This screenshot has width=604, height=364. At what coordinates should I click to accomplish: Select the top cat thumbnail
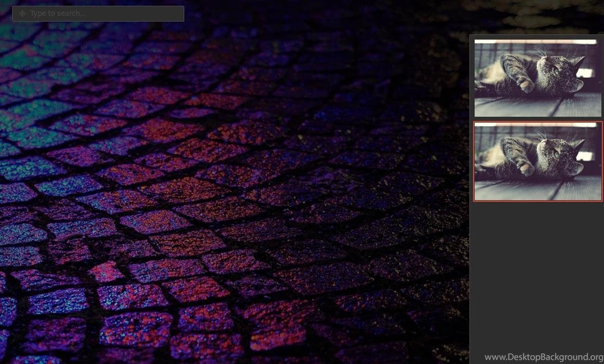point(537,78)
